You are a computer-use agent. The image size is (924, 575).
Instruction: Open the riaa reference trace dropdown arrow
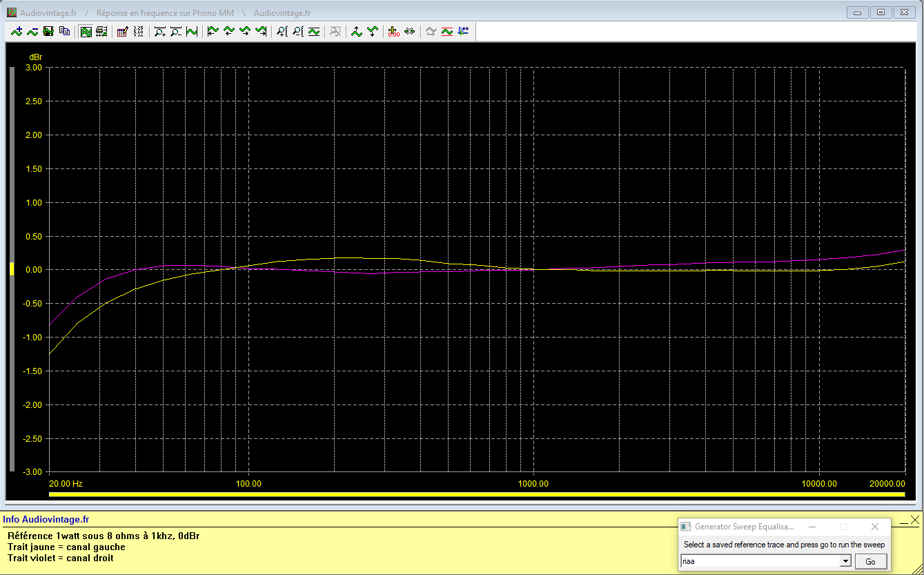[x=845, y=562]
